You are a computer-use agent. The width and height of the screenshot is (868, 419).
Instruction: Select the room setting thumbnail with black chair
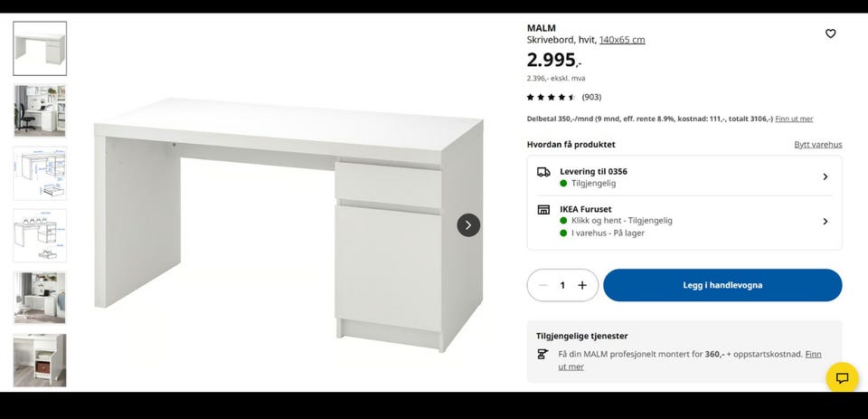(40, 110)
